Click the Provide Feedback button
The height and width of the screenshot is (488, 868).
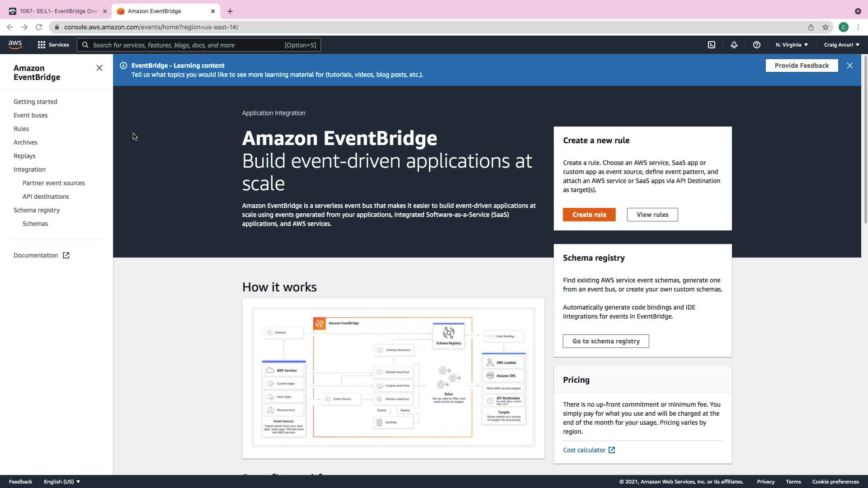pos(801,66)
